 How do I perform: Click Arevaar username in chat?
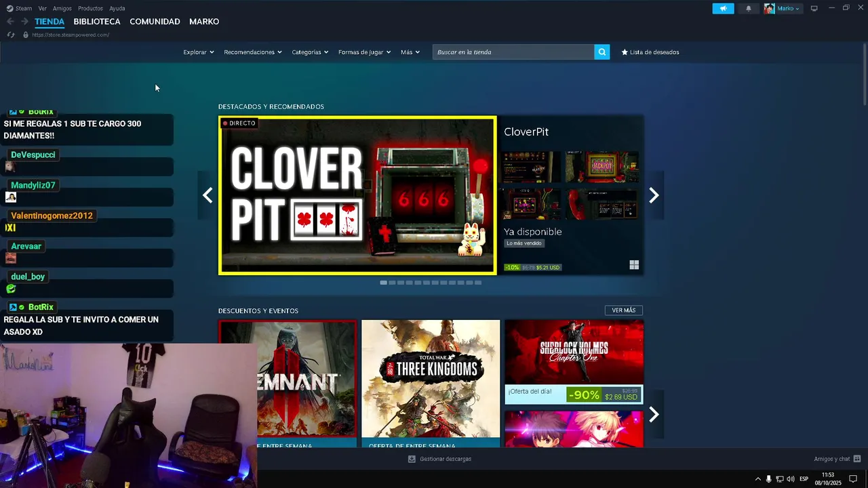(x=26, y=246)
